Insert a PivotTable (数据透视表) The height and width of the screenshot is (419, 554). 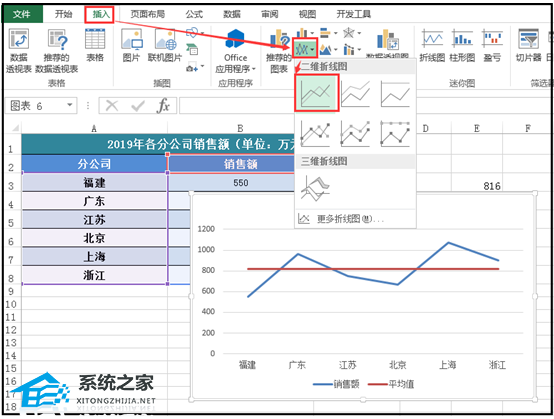click(x=19, y=51)
